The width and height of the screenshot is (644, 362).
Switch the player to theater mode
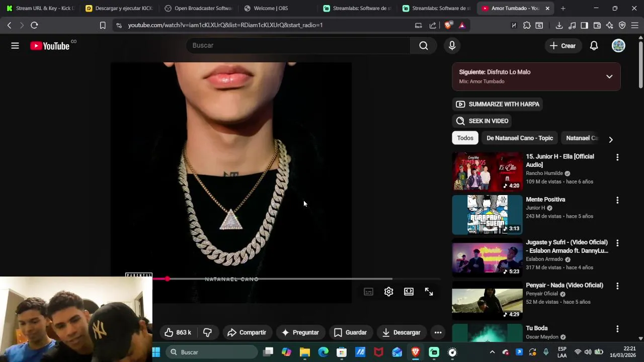coord(409,292)
